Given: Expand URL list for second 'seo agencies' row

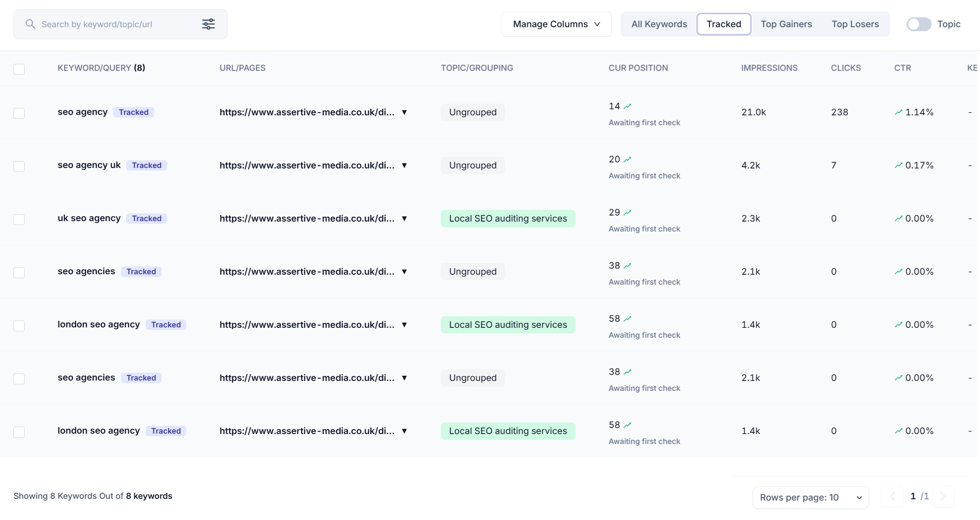Looking at the screenshot, I should (404, 378).
